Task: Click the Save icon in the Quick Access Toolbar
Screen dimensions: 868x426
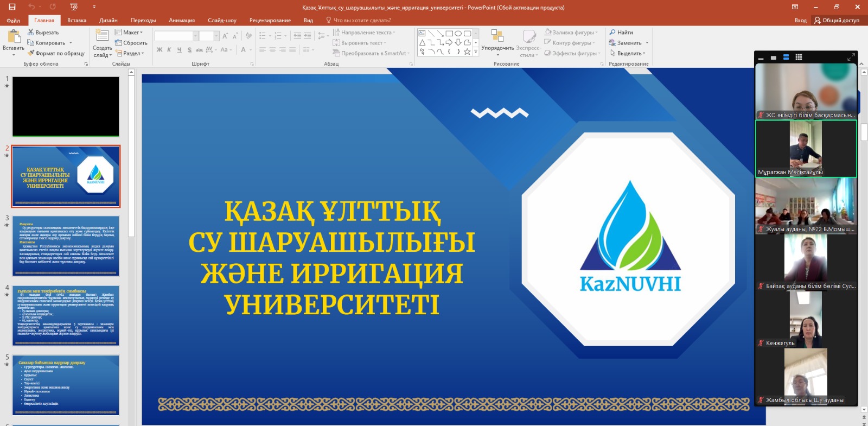Action: coord(12,7)
